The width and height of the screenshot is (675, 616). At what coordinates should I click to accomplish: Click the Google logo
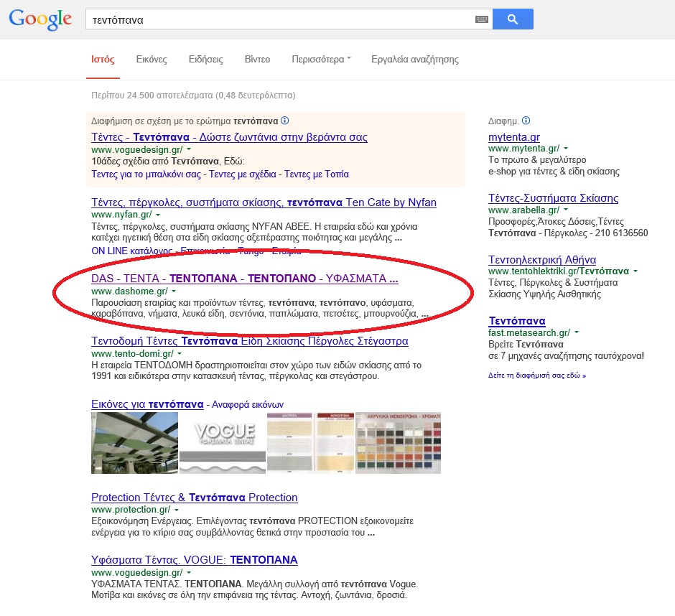tap(40, 19)
